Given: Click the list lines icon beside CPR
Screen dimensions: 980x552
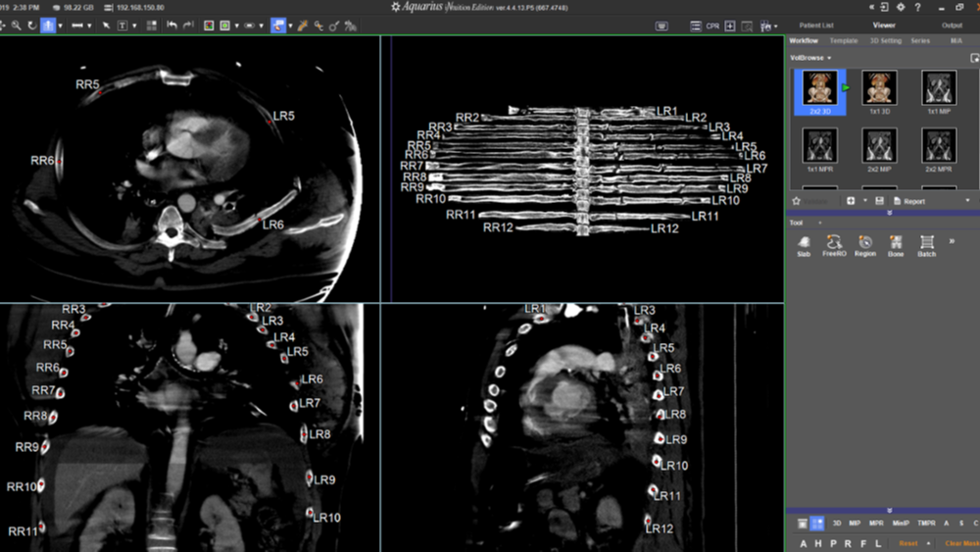Looking at the screenshot, I should [x=696, y=25].
